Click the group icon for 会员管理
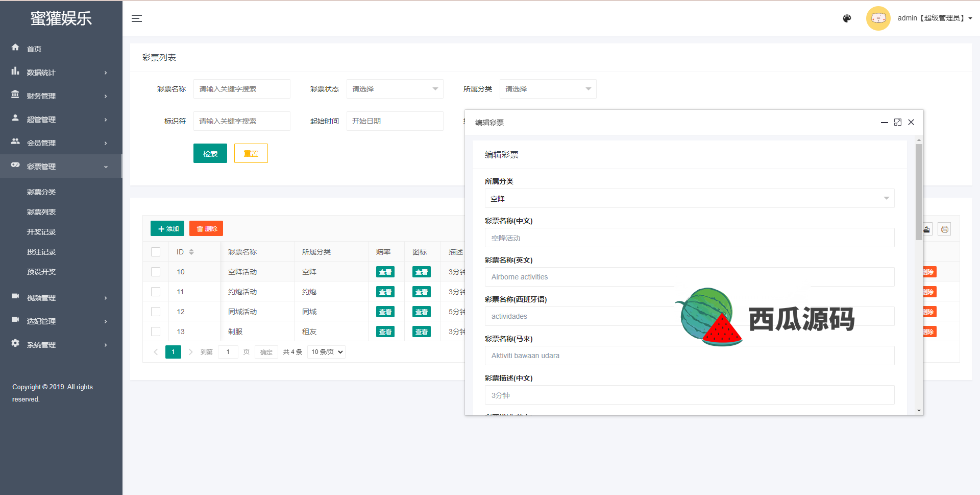The image size is (980, 495). tap(15, 142)
